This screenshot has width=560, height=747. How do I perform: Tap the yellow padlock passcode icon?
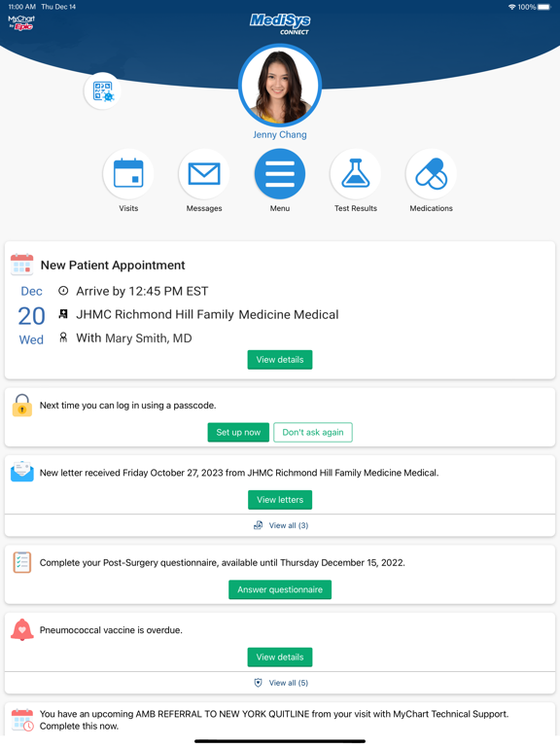click(22, 406)
